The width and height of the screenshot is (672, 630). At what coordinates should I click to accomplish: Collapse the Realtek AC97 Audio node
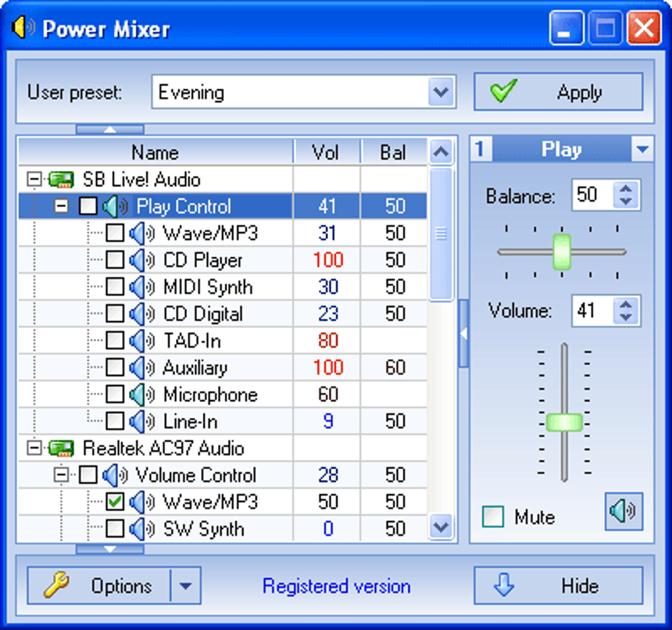pyautogui.click(x=34, y=448)
